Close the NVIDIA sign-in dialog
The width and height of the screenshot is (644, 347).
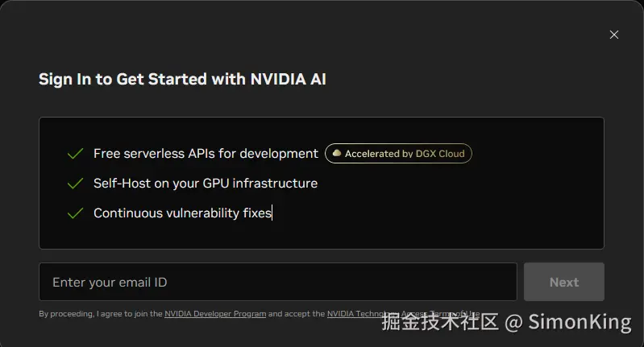[x=614, y=35]
